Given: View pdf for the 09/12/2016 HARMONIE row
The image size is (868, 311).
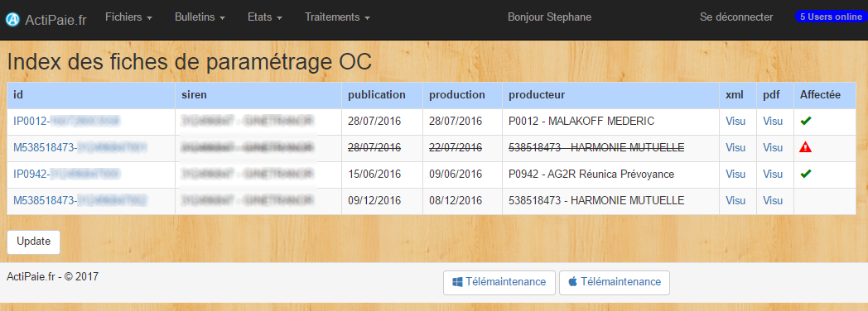Looking at the screenshot, I should click(773, 200).
